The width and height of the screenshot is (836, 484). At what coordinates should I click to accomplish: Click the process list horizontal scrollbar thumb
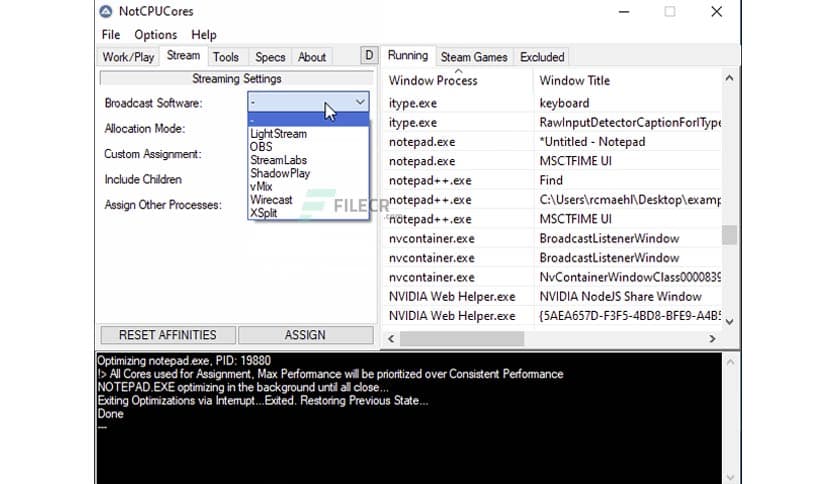462,338
